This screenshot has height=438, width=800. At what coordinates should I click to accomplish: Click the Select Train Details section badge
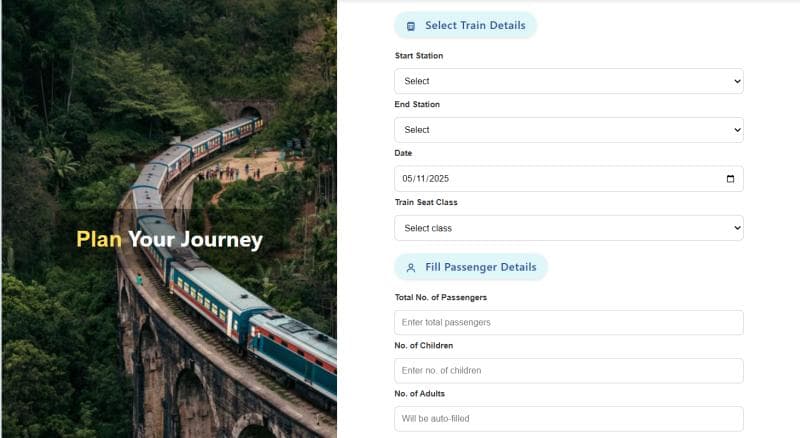pos(465,26)
